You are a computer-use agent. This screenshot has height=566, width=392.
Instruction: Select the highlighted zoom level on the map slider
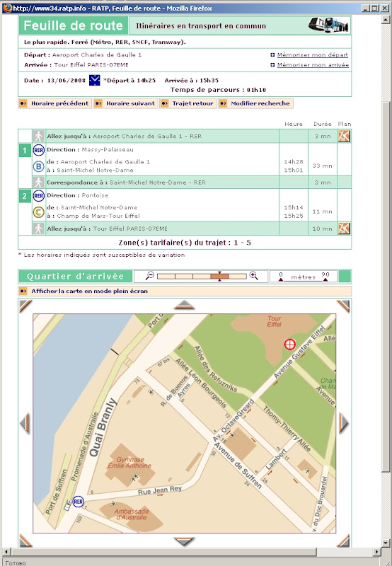(x=219, y=276)
